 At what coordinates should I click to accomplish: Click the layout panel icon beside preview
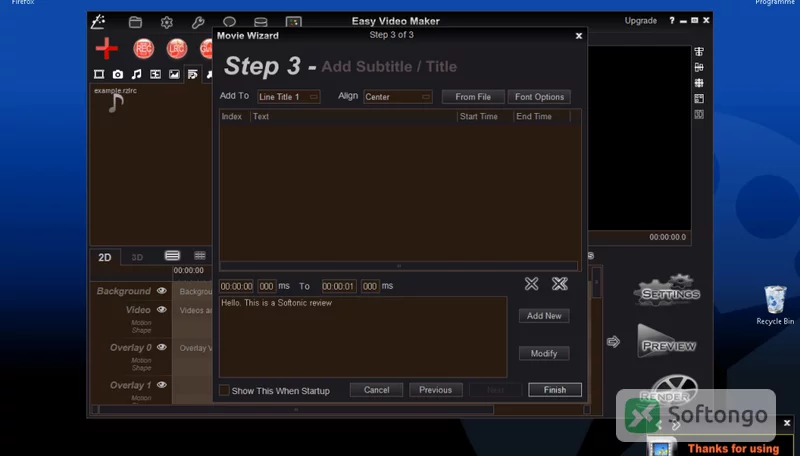tap(699, 98)
